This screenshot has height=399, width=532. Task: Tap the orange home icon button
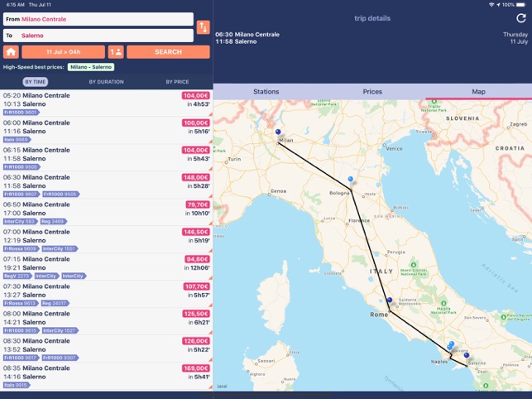click(11, 52)
